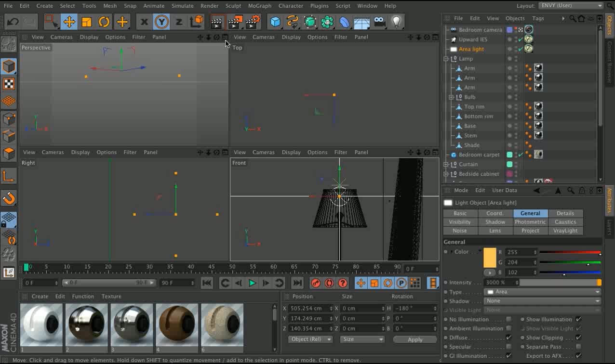Viewport: 615px width, 364px height.
Task: Add a Cube primitive object
Action: point(275,22)
